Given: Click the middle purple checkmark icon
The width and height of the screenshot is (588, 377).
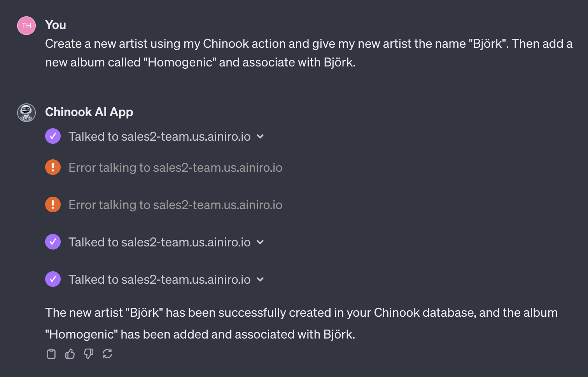Looking at the screenshot, I should point(53,242).
